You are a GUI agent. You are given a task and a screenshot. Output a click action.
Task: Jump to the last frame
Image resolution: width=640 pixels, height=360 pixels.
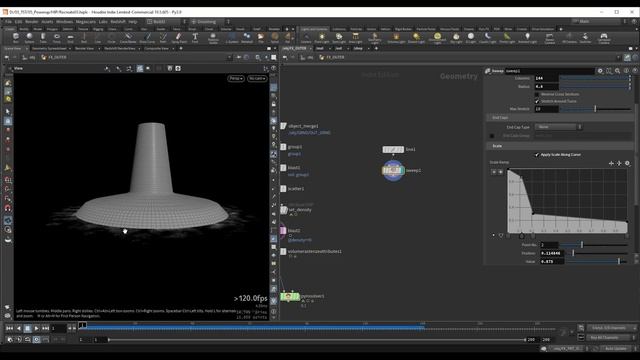(x=45, y=328)
